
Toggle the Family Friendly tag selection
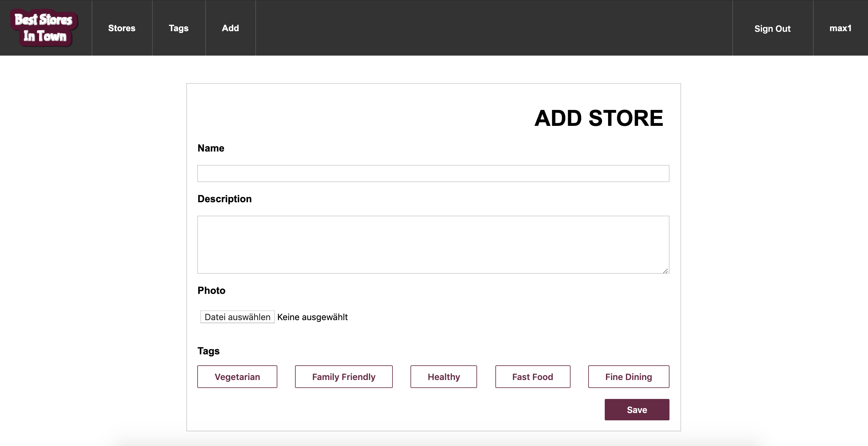point(344,377)
